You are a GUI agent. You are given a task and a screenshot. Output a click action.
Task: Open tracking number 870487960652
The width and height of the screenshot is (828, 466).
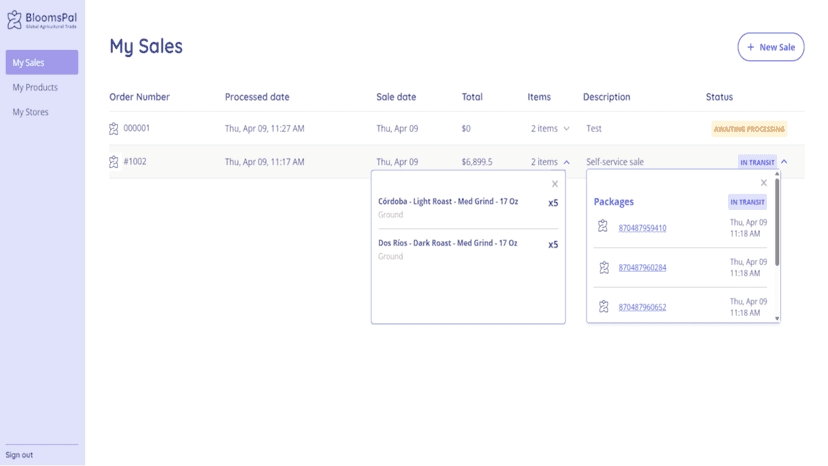click(x=642, y=307)
